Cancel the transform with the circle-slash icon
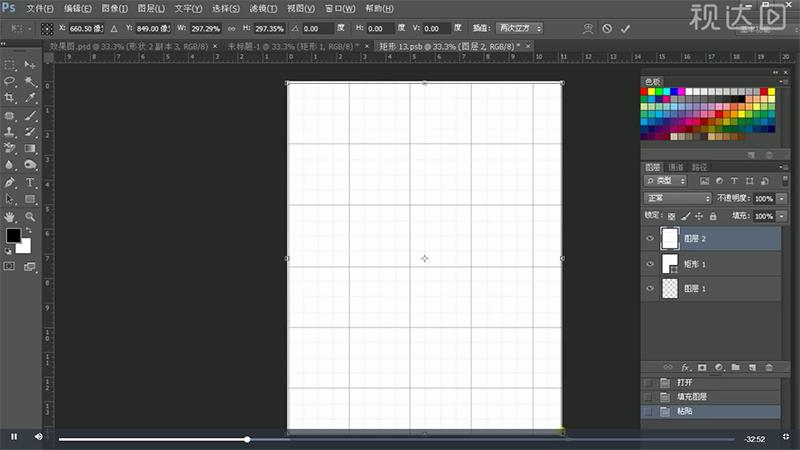The image size is (800, 450). pyautogui.click(x=606, y=29)
